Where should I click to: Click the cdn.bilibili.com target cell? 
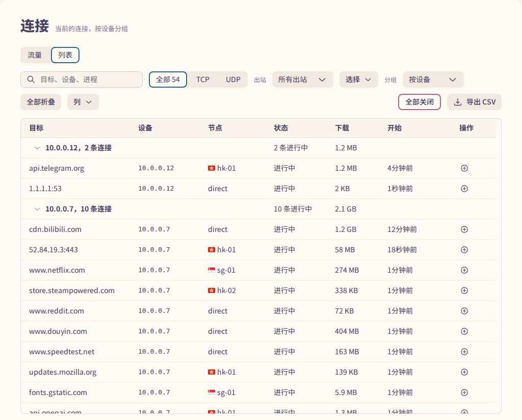(55, 229)
